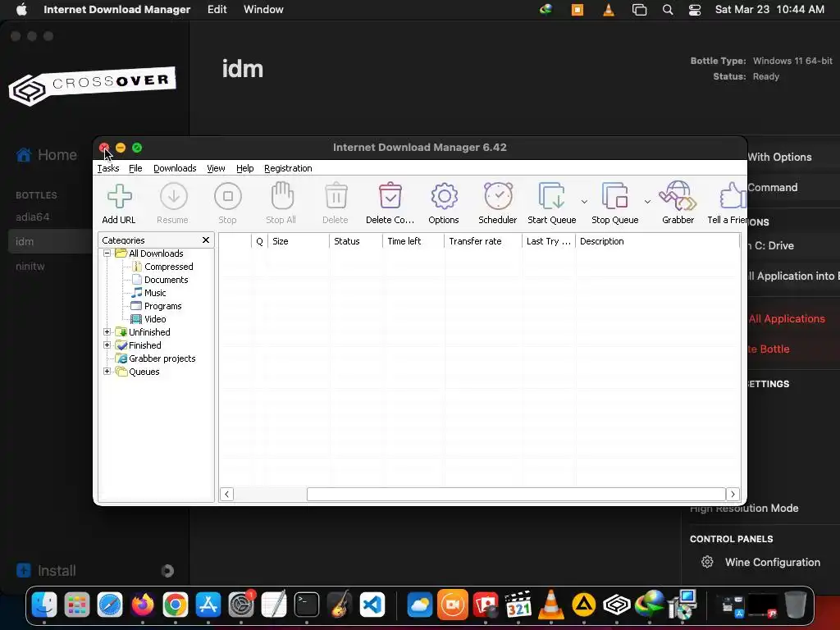Open Safari from the Dock
This screenshot has height=630, width=840.
110,605
